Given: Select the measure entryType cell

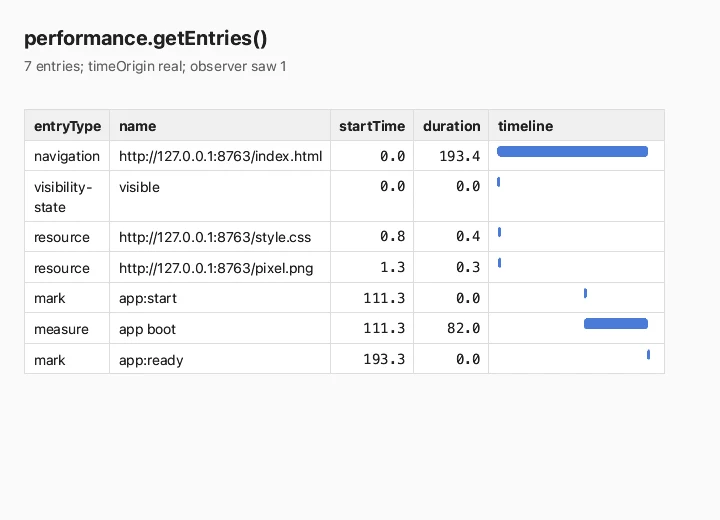Looking at the screenshot, I should pyautogui.click(x=67, y=328).
